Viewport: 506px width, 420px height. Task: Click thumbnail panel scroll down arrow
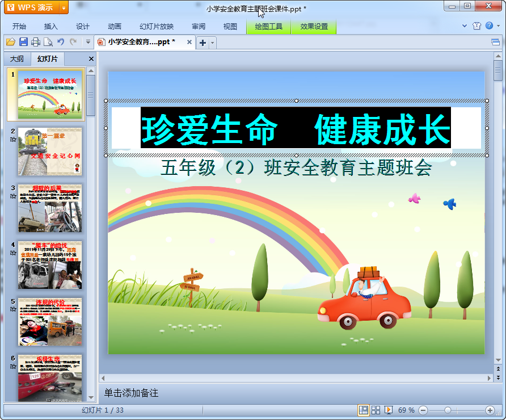(x=91, y=398)
